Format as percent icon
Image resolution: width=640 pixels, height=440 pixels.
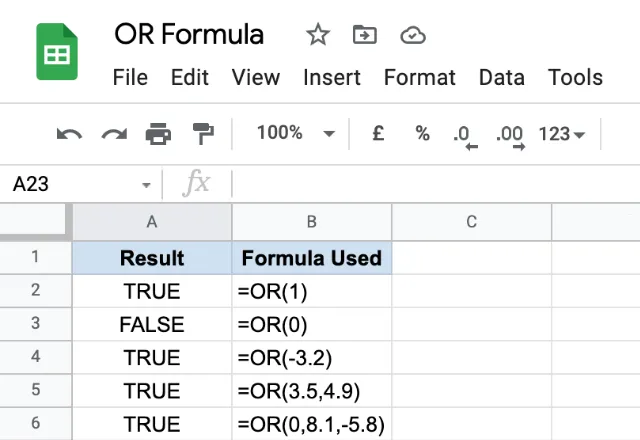click(422, 133)
